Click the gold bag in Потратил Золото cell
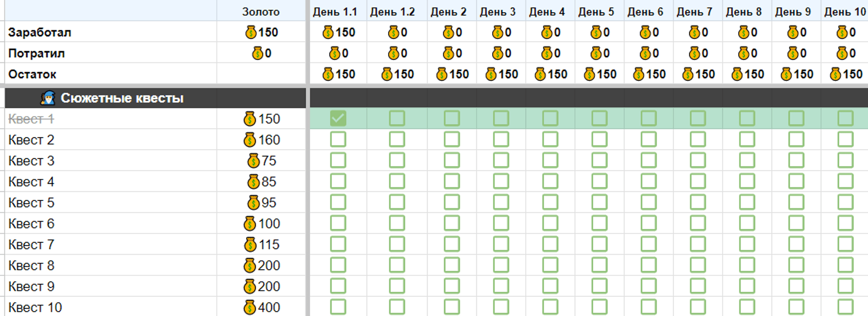 pyautogui.click(x=258, y=53)
